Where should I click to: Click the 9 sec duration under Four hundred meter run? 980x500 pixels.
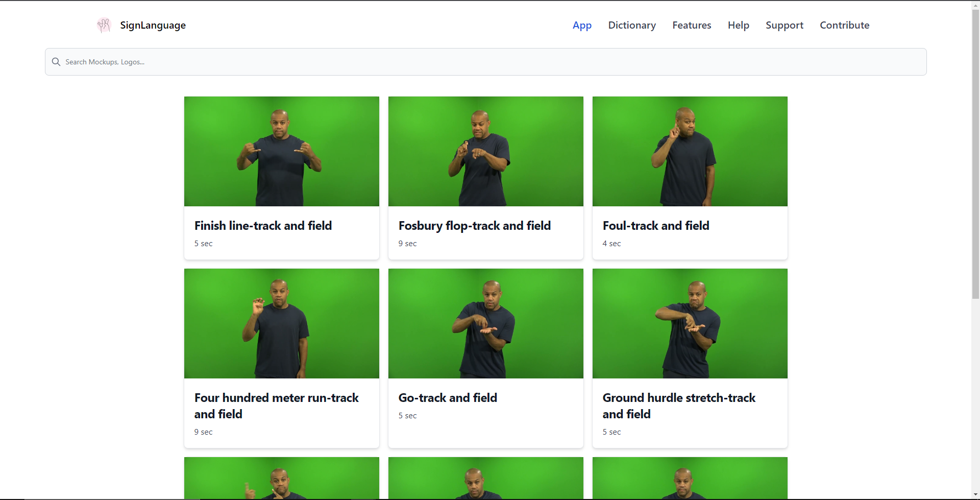[x=203, y=432]
